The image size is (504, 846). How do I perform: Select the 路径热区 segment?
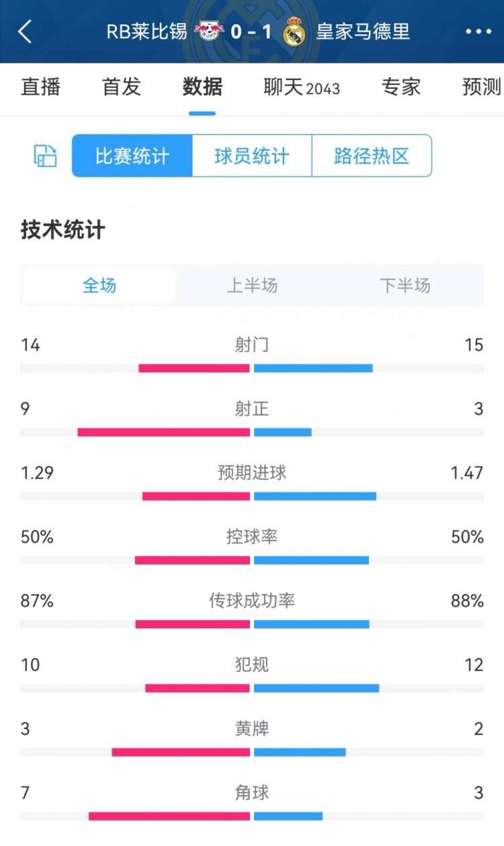tap(372, 156)
